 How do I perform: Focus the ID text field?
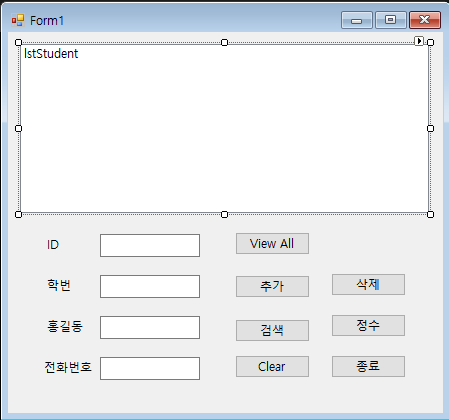click(150, 245)
